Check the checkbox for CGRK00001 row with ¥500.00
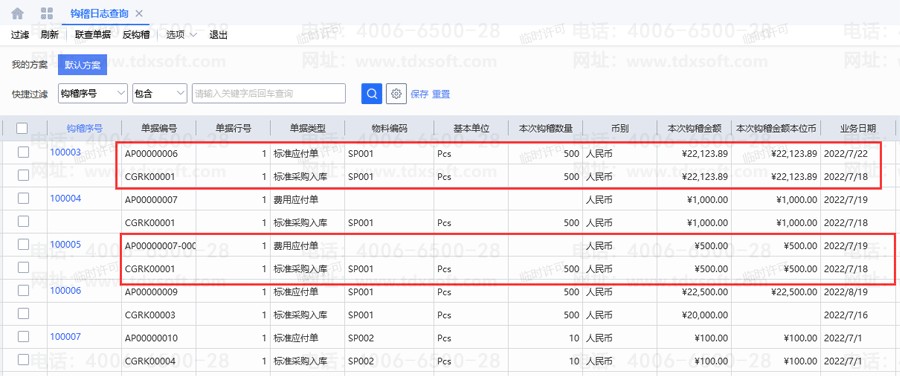Viewport: 900px width, 376px height. pos(23,268)
